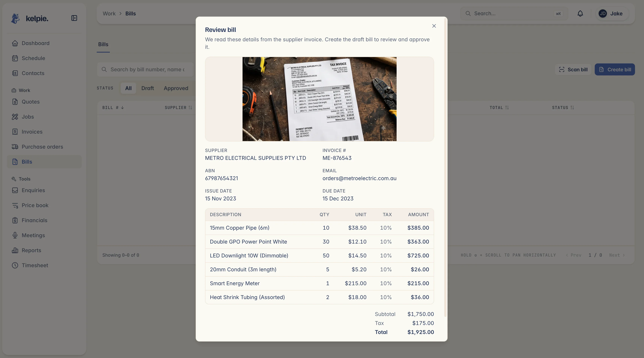Filter status by Approved
The image size is (644, 358).
(x=176, y=88)
